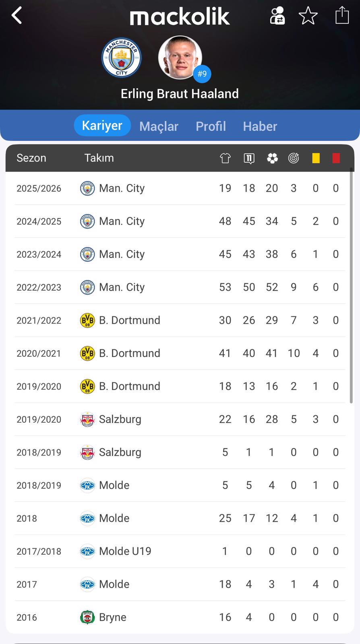The image size is (360, 644).
Task: Select the 2016 Bryne season row
Action: 180,617
